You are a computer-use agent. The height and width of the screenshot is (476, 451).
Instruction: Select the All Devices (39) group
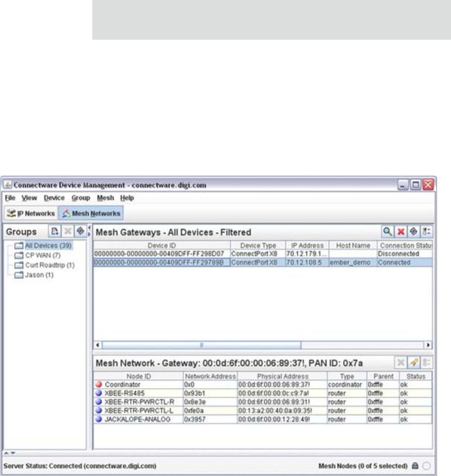click(48, 245)
